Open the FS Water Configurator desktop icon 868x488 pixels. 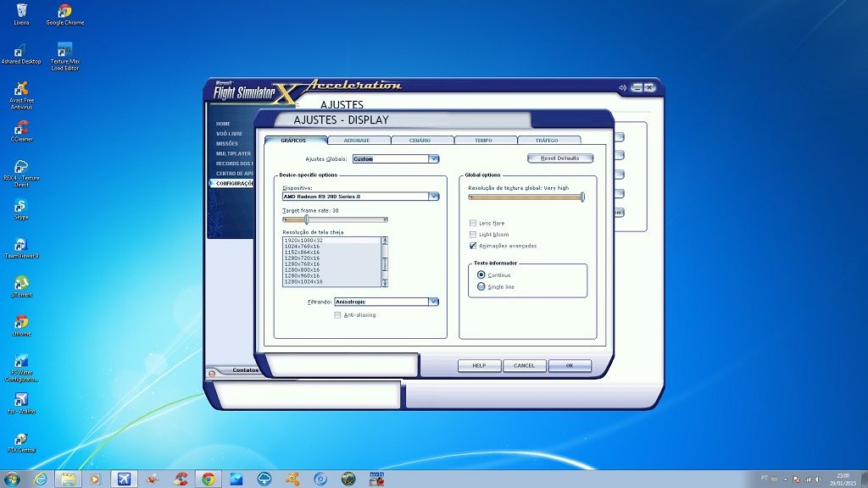click(21, 368)
